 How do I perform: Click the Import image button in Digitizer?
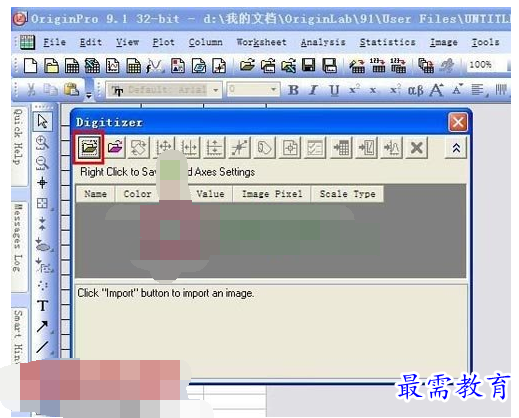89,147
